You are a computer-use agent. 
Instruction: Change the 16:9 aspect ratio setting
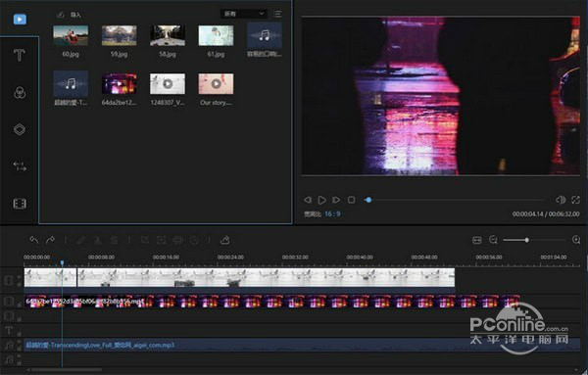[332, 213]
